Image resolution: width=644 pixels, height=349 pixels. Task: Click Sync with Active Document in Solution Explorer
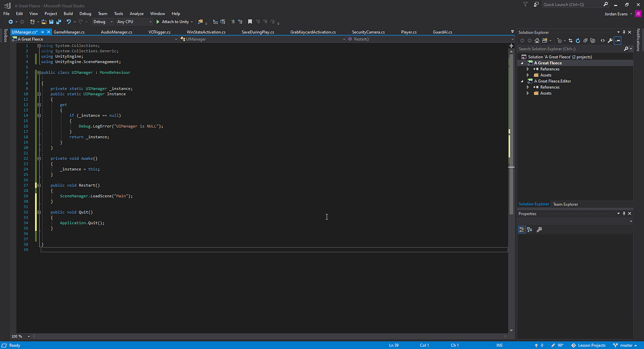pos(570,40)
